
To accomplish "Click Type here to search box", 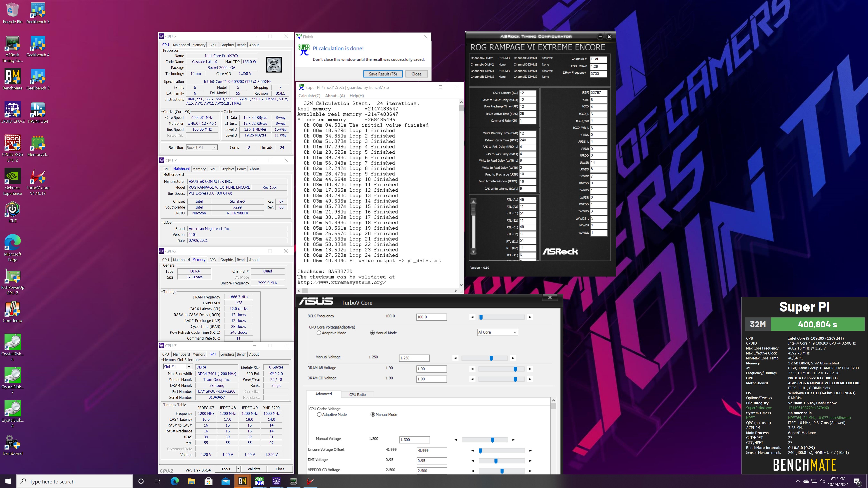I will coord(75,481).
